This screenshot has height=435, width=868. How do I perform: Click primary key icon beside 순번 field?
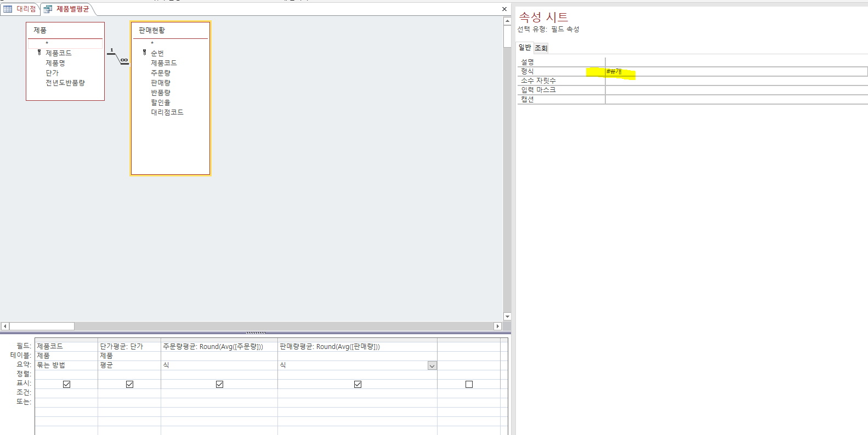click(144, 53)
